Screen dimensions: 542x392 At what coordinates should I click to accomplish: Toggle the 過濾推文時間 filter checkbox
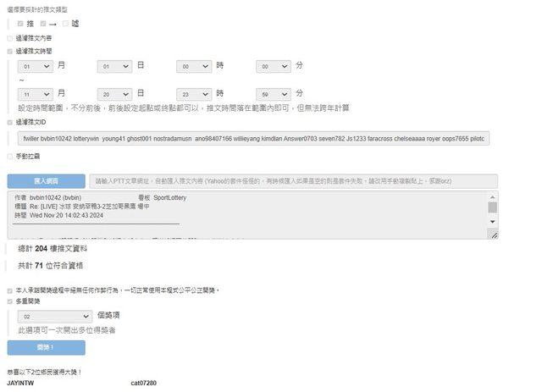click(10, 51)
